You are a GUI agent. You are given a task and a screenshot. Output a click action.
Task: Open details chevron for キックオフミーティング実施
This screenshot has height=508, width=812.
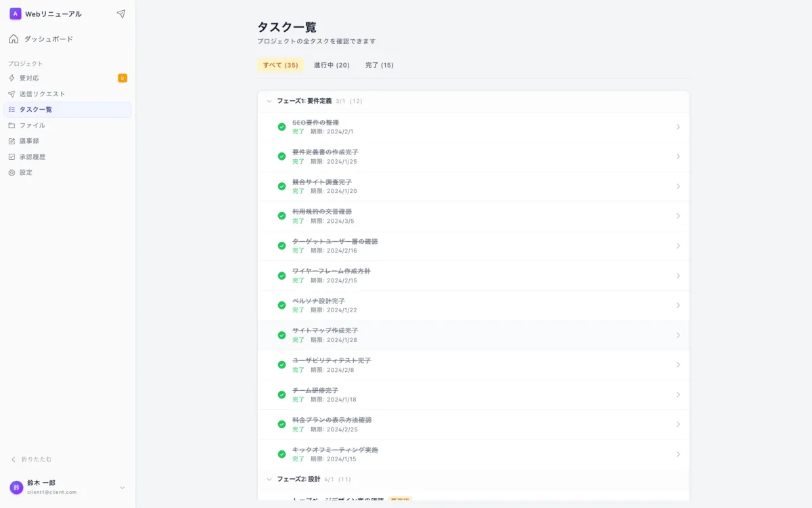click(678, 454)
